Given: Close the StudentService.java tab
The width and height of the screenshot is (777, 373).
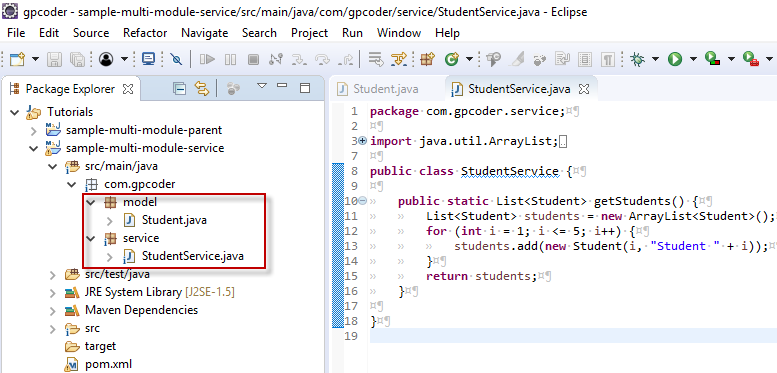Looking at the screenshot, I should point(584,89).
